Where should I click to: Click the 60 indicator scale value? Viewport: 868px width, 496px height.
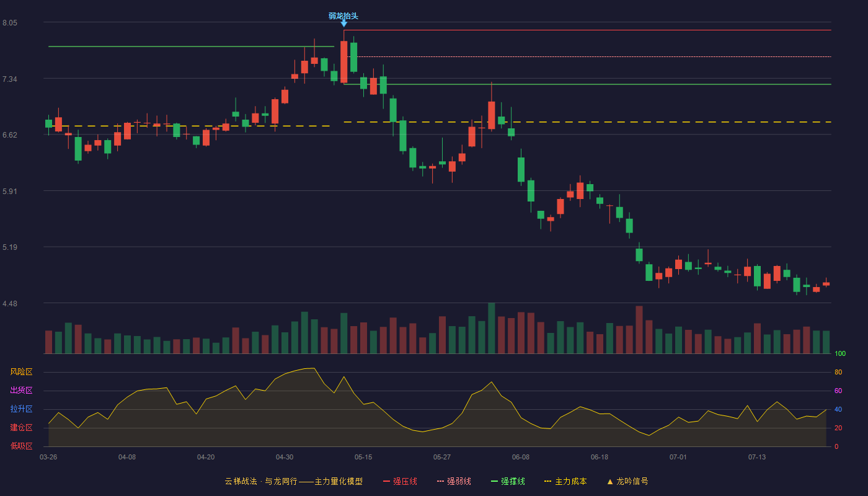pos(838,391)
